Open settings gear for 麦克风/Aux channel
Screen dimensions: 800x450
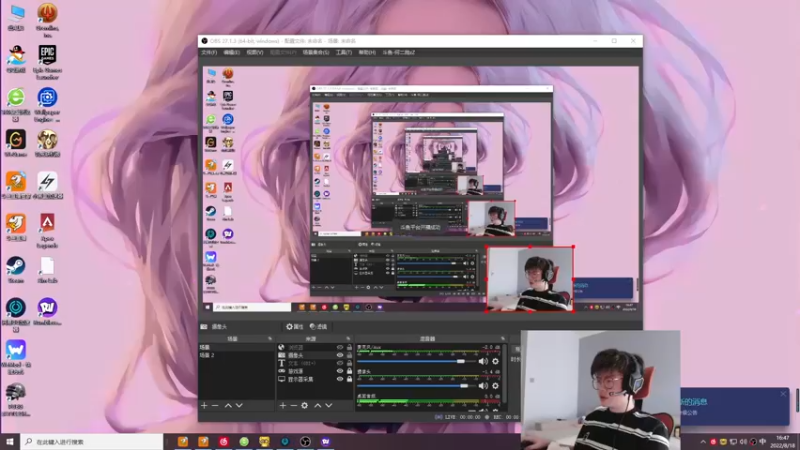[495, 361]
